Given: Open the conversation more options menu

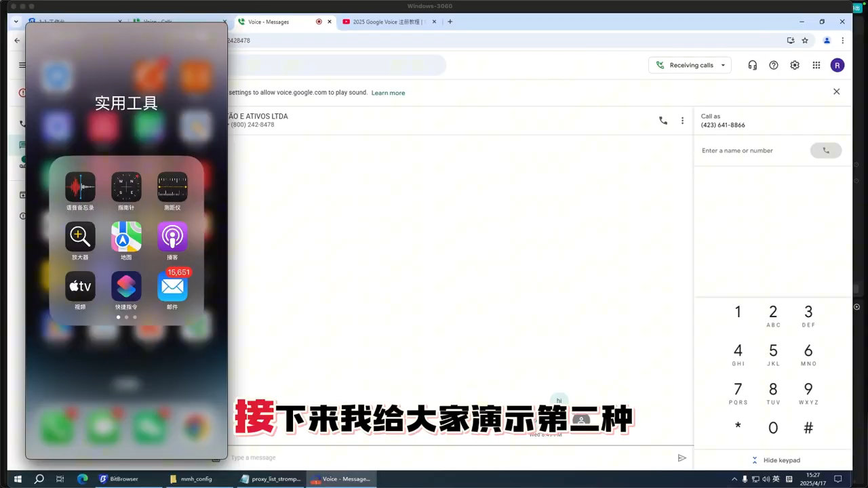Looking at the screenshot, I should [682, 121].
